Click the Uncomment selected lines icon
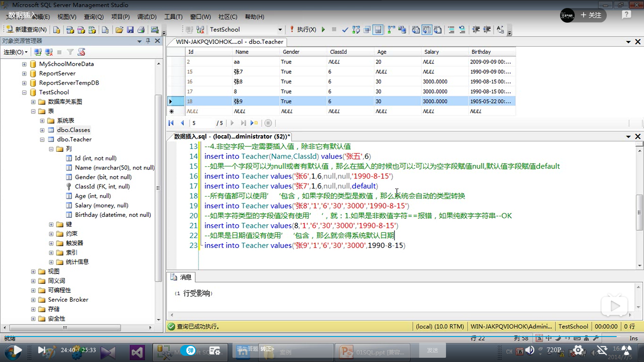 tap(462, 30)
